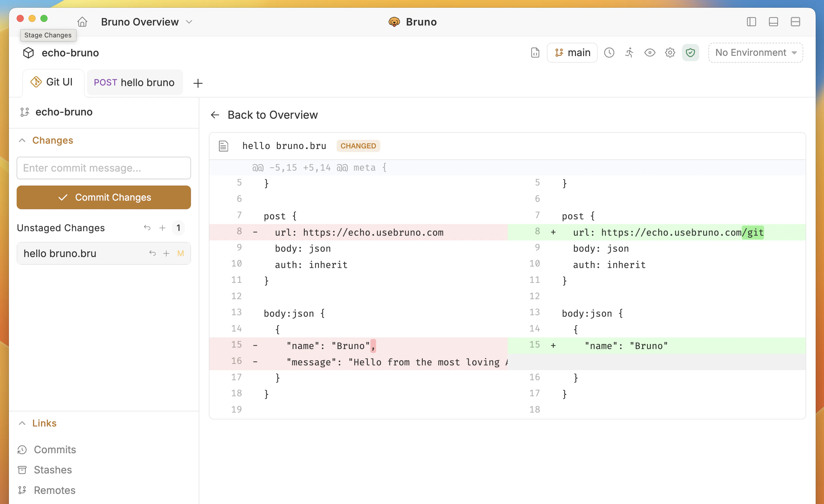Click the Commit Changes button
824x504 pixels.
click(x=104, y=197)
